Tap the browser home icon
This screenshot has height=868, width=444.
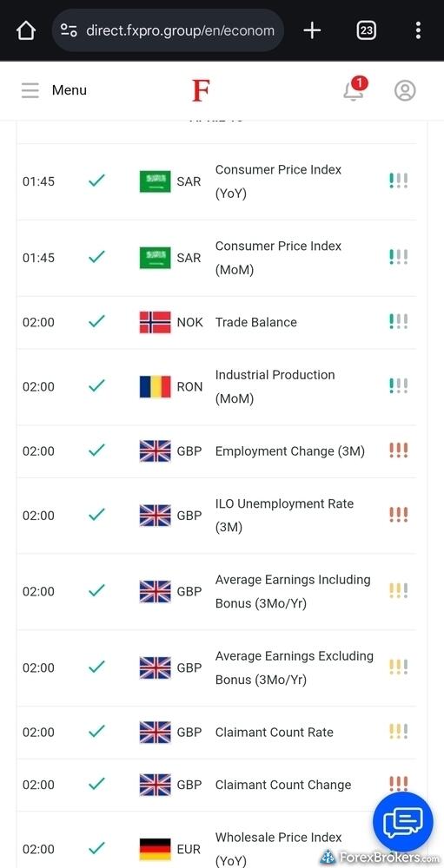pos(26,30)
